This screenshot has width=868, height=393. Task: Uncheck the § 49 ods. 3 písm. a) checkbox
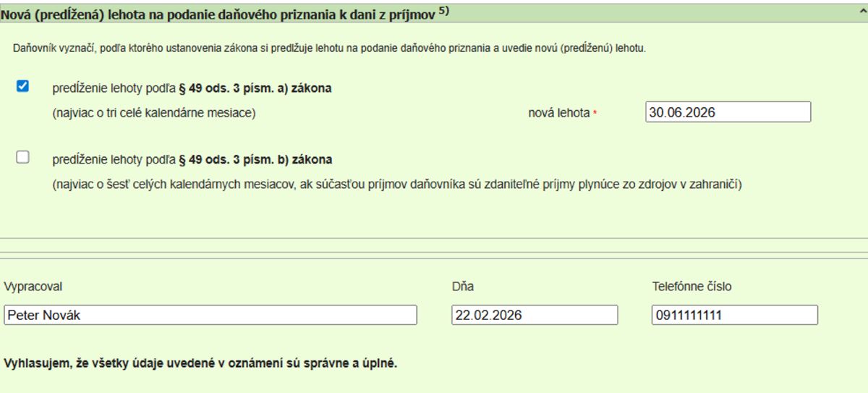[x=22, y=87]
